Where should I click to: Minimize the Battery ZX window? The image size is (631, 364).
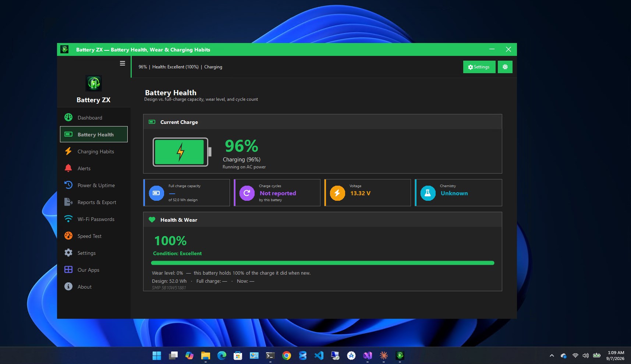click(x=492, y=49)
